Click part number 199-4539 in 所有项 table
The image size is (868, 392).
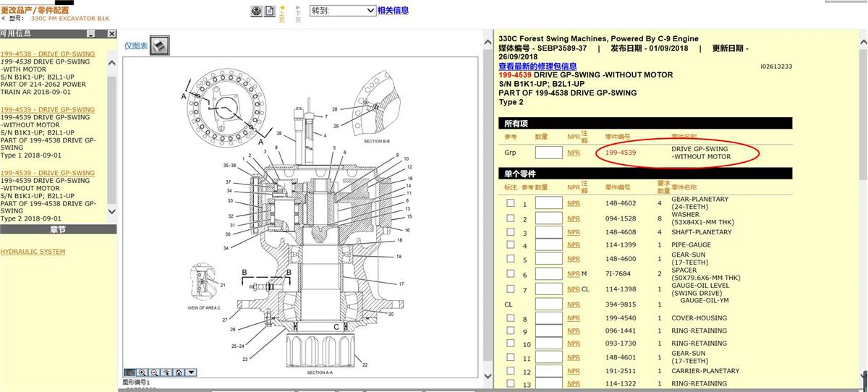621,153
